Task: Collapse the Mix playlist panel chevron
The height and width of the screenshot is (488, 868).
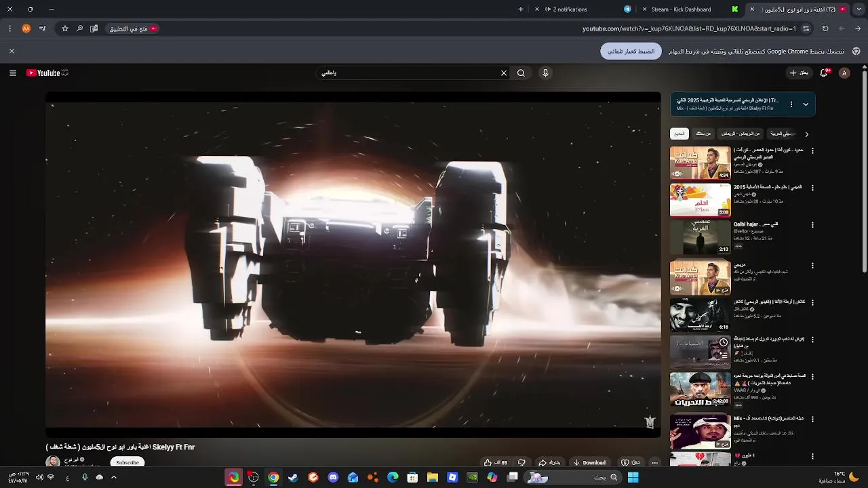Action: 806,104
